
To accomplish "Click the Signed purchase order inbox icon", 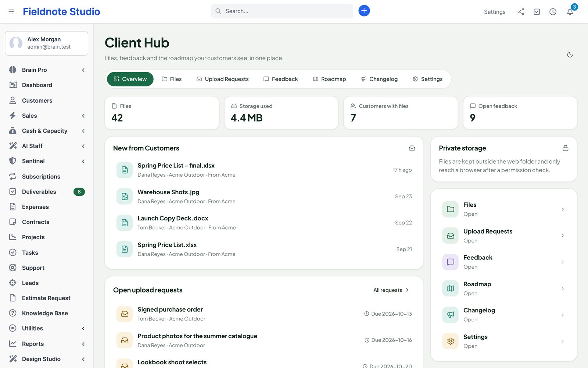I will pos(125,314).
